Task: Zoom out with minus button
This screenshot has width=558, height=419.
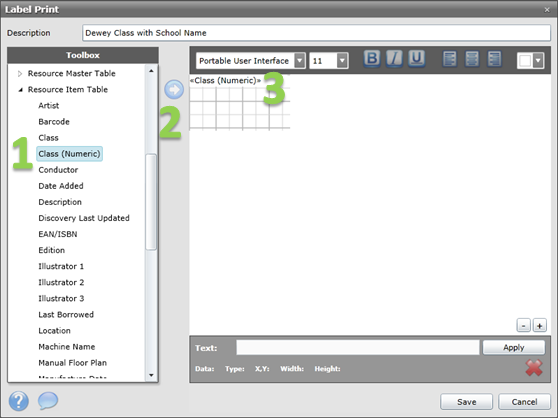Action: coord(523,325)
